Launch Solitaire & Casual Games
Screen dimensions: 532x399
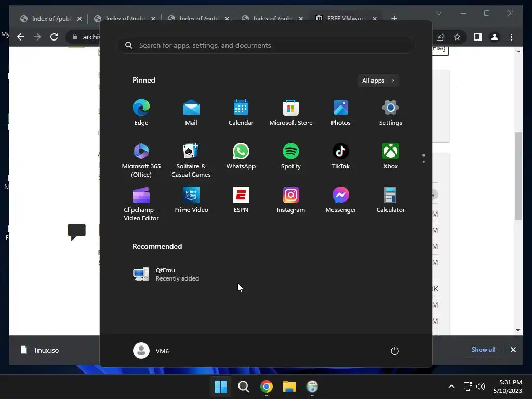[191, 161]
